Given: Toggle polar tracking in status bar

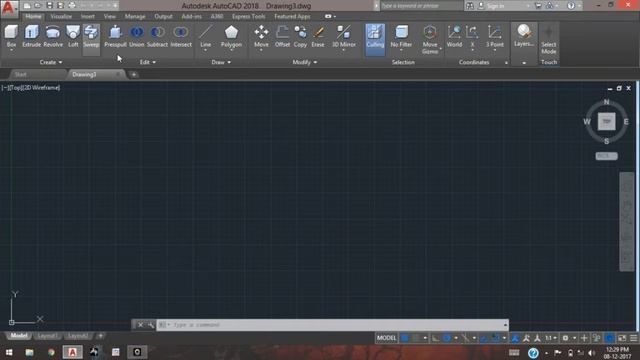Looking at the screenshot, I should click(447, 338).
